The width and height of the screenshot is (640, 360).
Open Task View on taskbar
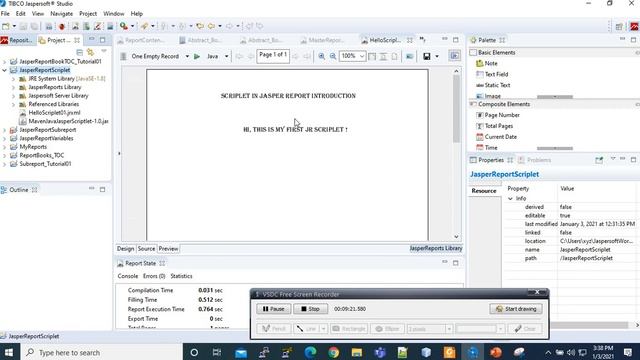pyautogui.click(x=217, y=352)
